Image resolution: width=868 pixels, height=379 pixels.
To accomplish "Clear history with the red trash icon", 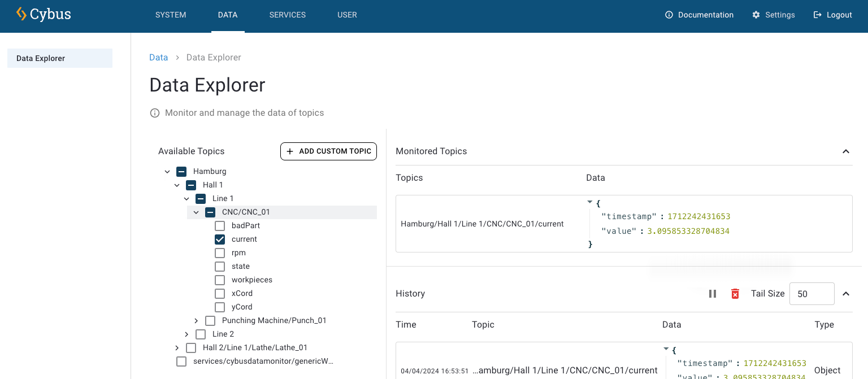I will click(735, 294).
